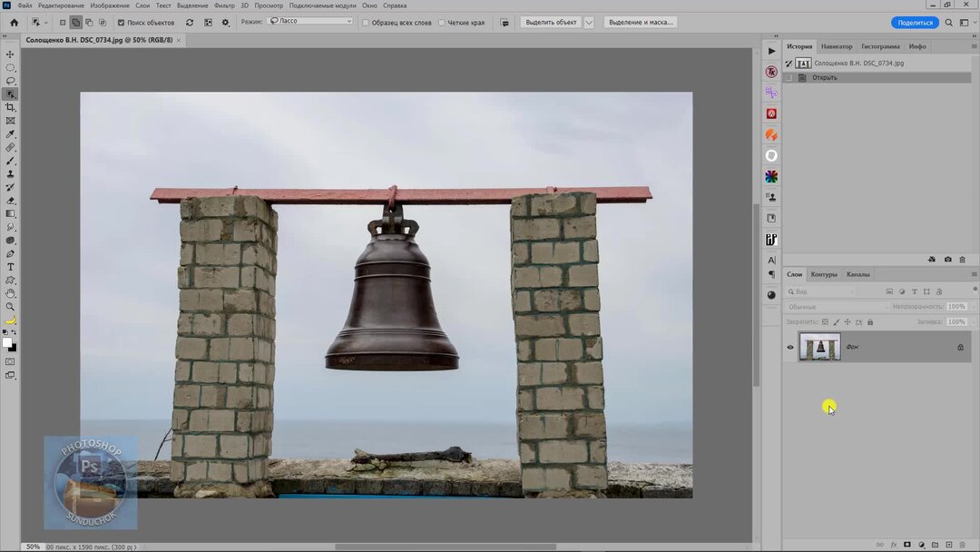
Task: Choose New Selection mode square icon
Action: pyautogui.click(x=63, y=23)
